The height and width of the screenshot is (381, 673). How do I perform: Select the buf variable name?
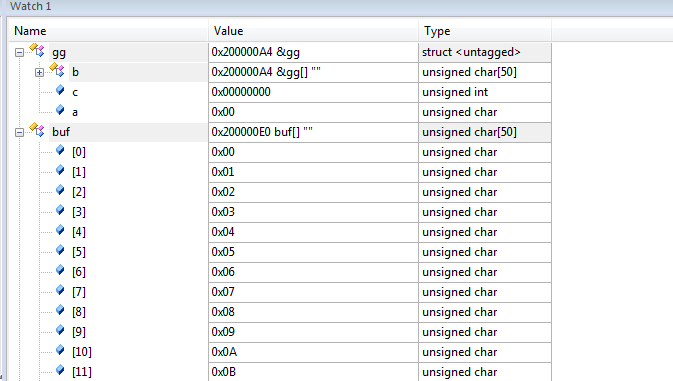click(x=61, y=132)
